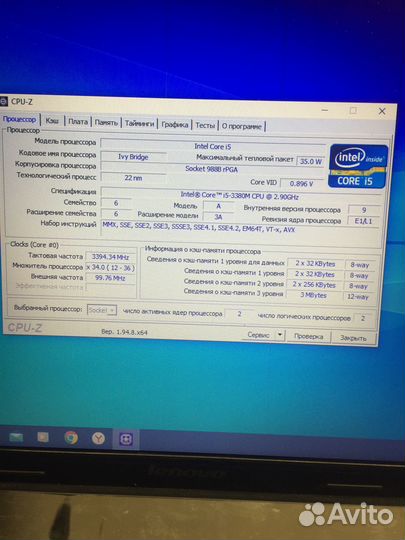This screenshot has height=540, width=405.
Task: Click the Core VID 0.896 V value
Action: coord(301,184)
